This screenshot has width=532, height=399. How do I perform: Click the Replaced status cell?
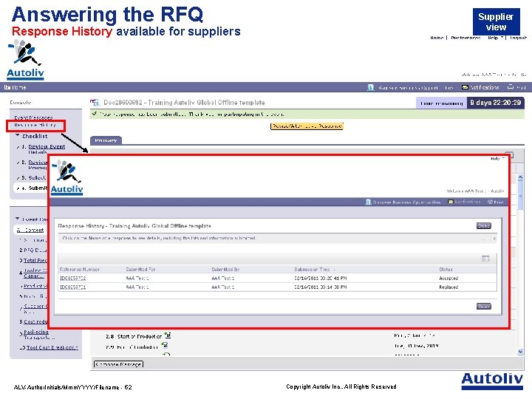[x=449, y=287]
